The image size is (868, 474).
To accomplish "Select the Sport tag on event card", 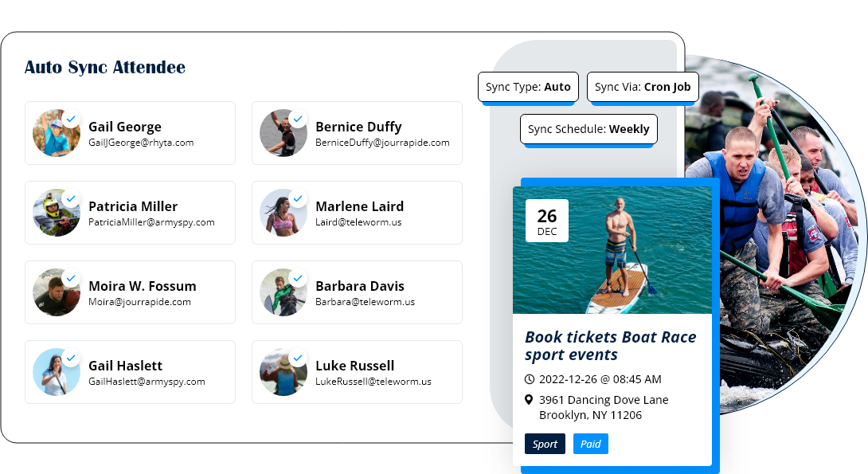I will (545, 444).
